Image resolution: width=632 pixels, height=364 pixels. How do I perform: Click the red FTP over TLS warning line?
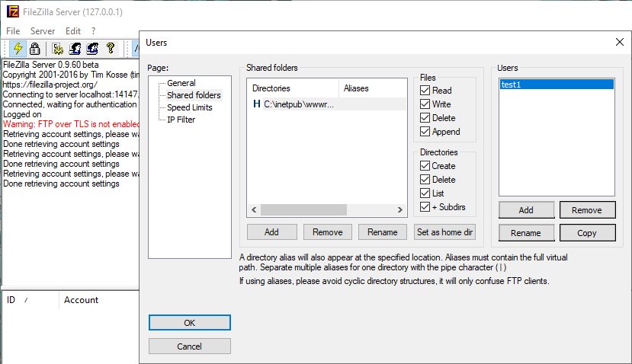tap(71, 124)
